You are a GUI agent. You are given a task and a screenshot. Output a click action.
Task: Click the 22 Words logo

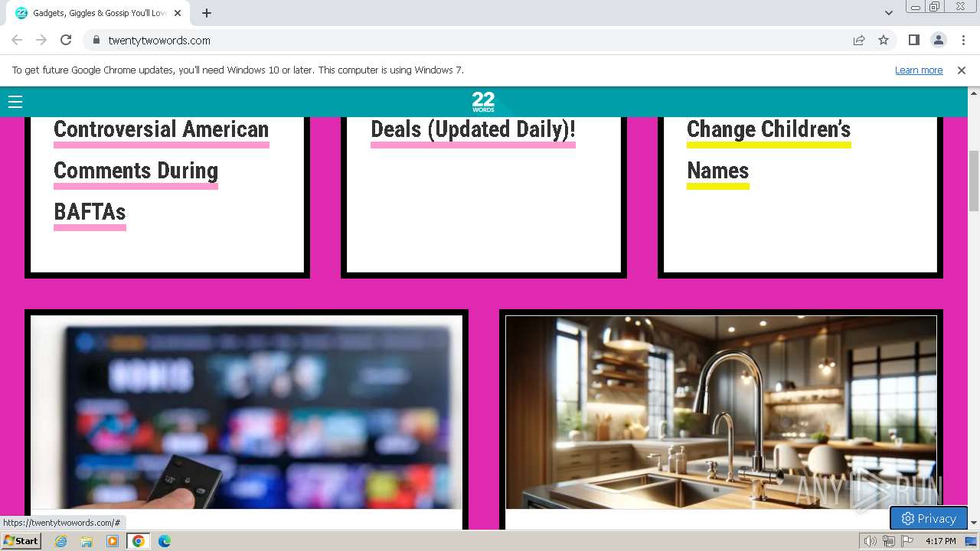point(483,103)
